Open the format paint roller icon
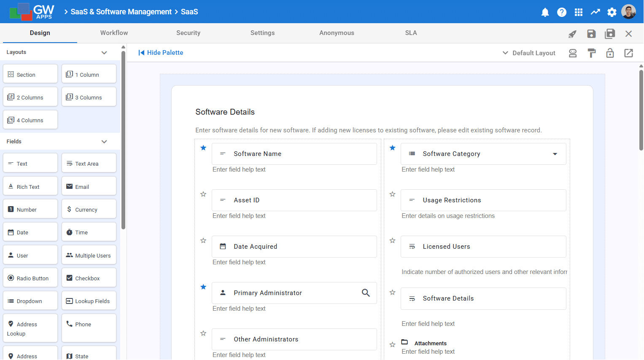The image size is (644, 360). tap(592, 53)
